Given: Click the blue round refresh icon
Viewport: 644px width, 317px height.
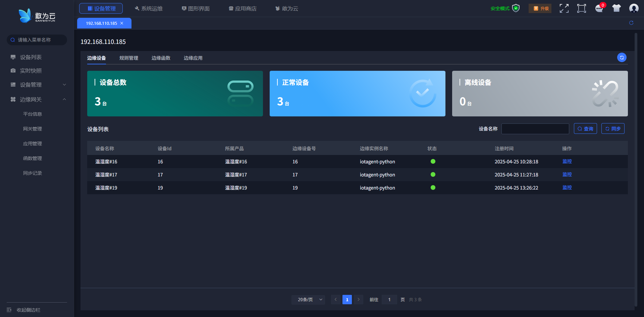Looking at the screenshot, I should 622,58.
